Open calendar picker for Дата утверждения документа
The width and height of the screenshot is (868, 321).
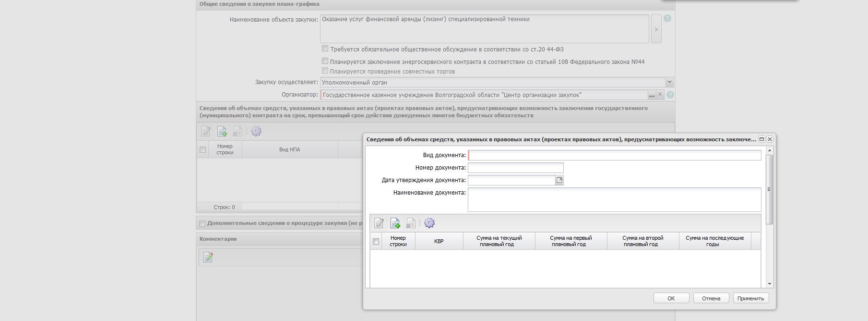click(x=559, y=180)
